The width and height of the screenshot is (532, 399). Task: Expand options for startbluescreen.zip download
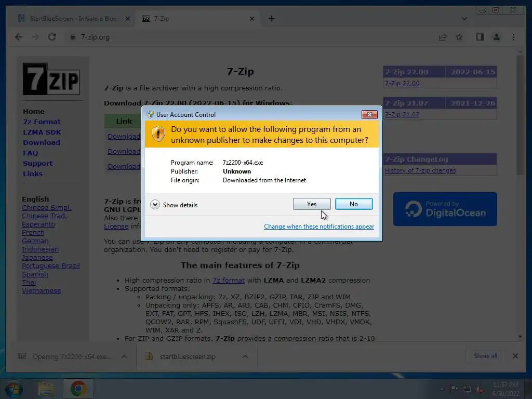point(245,356)
